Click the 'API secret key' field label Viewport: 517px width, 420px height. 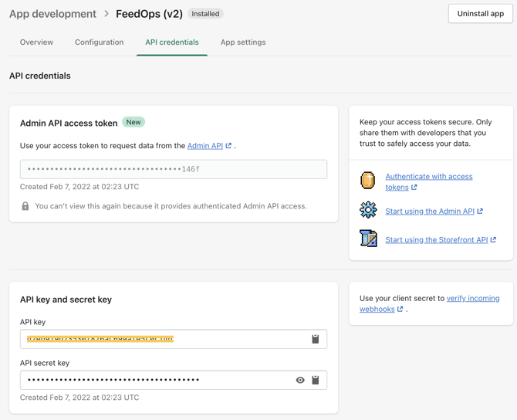[x=45, y=363]
